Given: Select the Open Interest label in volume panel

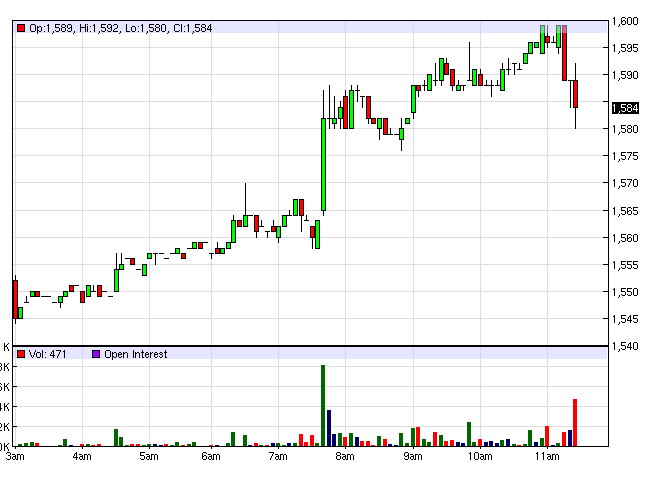Looking at the screenshot, I should tap(136, 354).
